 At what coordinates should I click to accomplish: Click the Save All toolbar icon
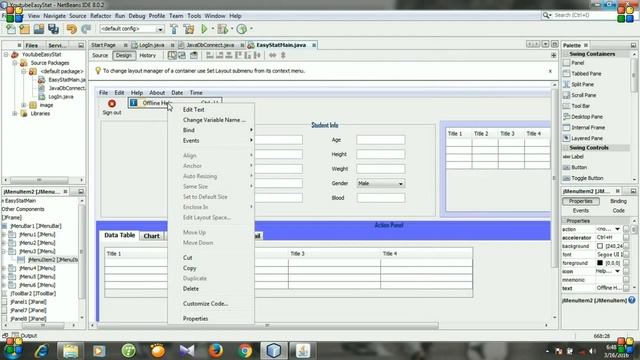click(53, 29)
